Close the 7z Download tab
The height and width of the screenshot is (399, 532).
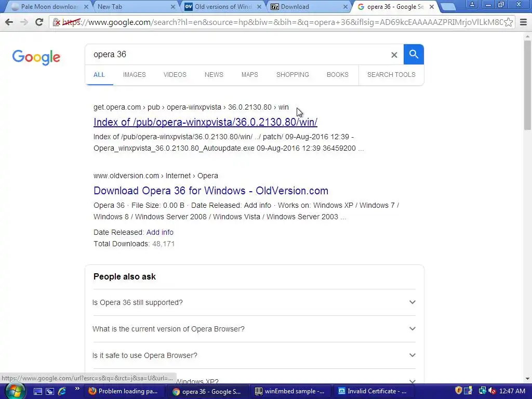(345, 7)
